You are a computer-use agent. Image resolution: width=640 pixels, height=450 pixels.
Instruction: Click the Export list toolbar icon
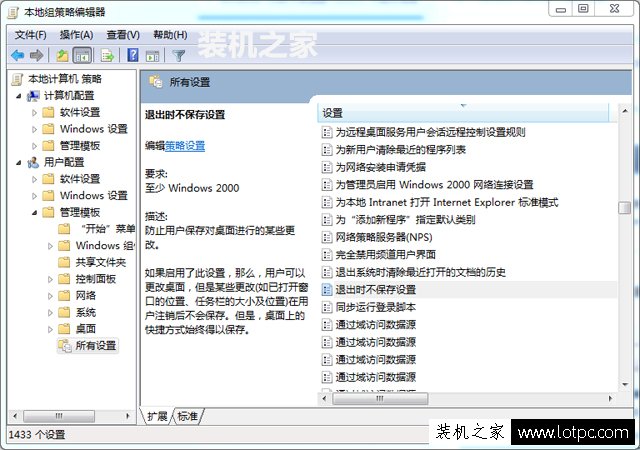[107, 55]
